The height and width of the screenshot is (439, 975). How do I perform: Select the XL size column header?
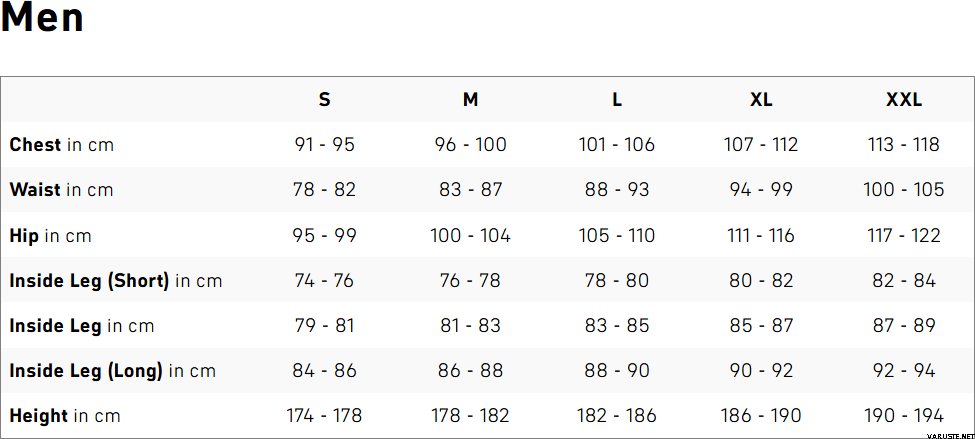[x=761, y=100]
